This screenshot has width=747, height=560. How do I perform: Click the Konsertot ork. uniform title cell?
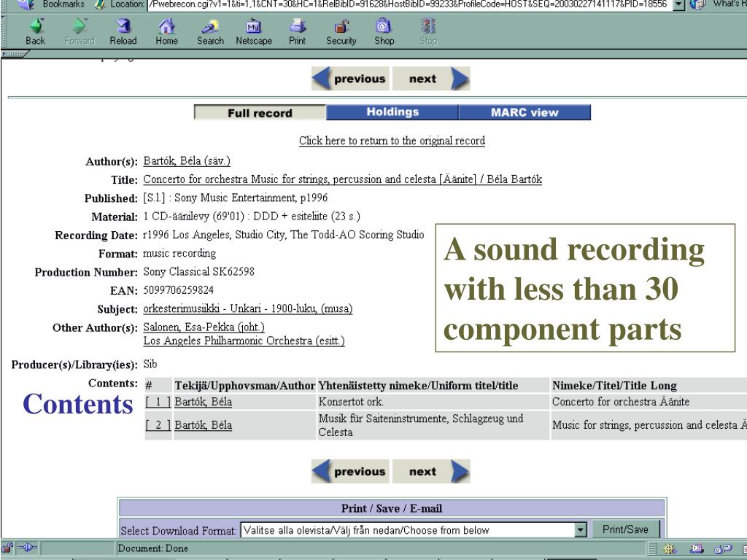click(x=435, y=402)
